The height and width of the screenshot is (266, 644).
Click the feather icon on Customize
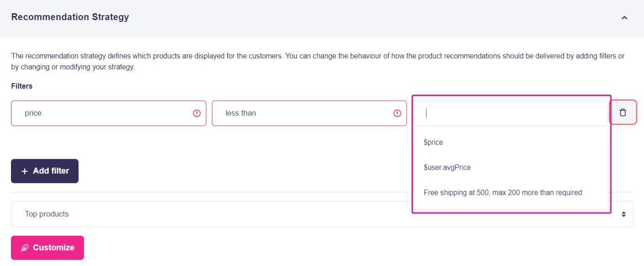click(x=25, y=248)
